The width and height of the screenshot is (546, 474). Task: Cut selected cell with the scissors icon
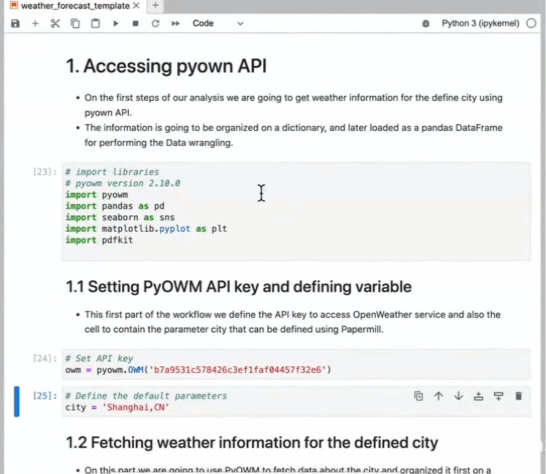[x=55, y=23]
